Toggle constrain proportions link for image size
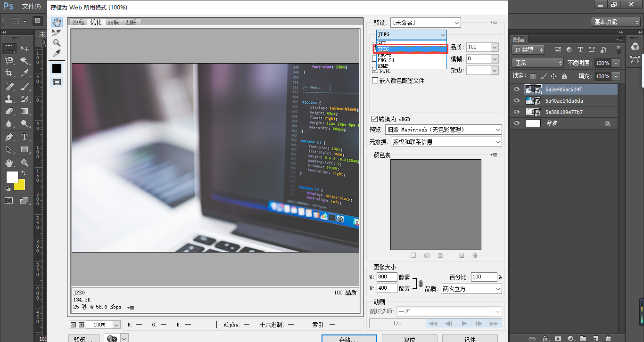 pos(421,284)
